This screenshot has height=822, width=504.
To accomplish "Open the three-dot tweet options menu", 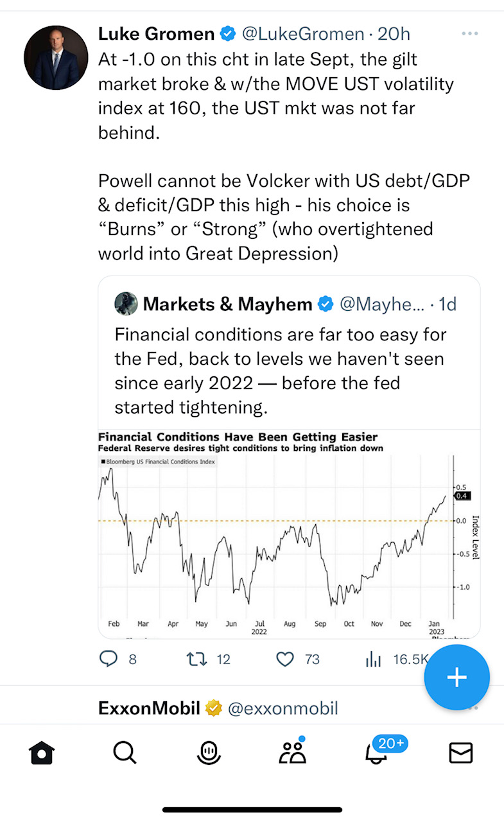I will coord(470,33).
